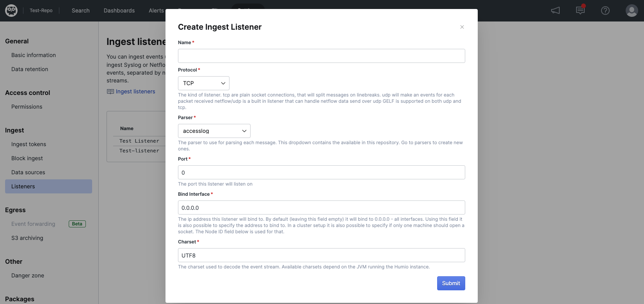Click the Humio owl logo icon
The height and width of the screenshot is (304, 644).
11,11
